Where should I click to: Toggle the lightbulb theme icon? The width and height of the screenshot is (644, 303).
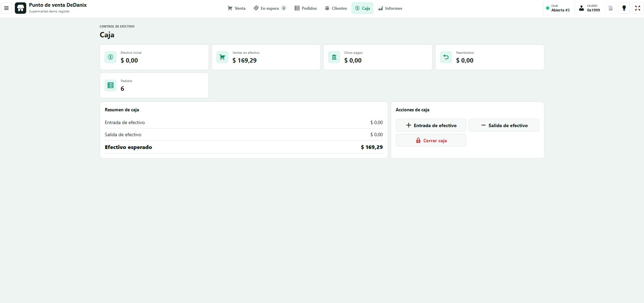click(624, 8)
